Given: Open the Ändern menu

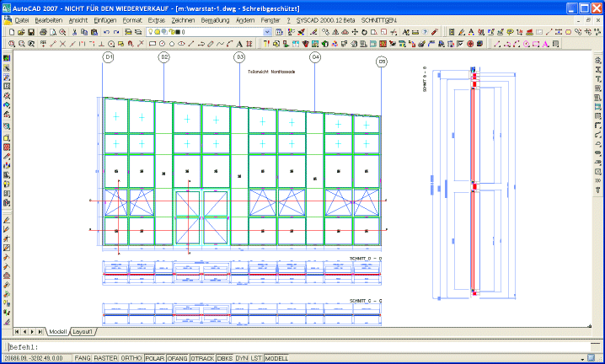Looking at the screenshot, I should pos(245,20).
